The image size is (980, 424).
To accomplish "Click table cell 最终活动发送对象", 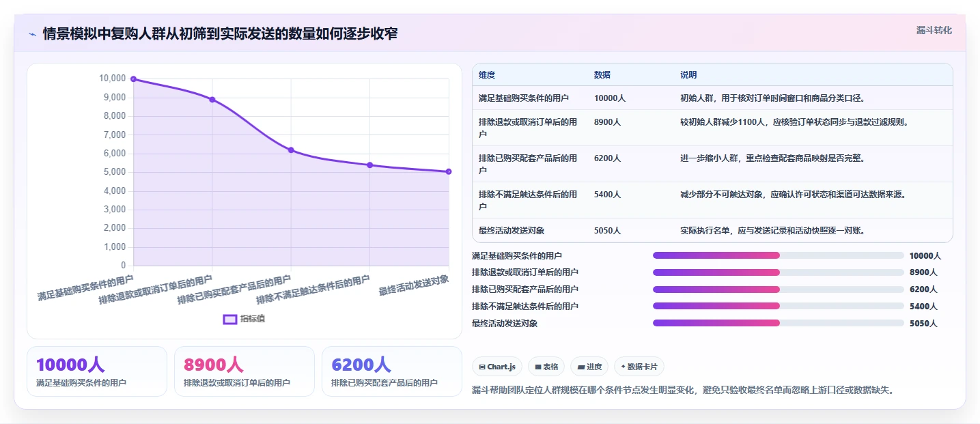I will (512, 231).
